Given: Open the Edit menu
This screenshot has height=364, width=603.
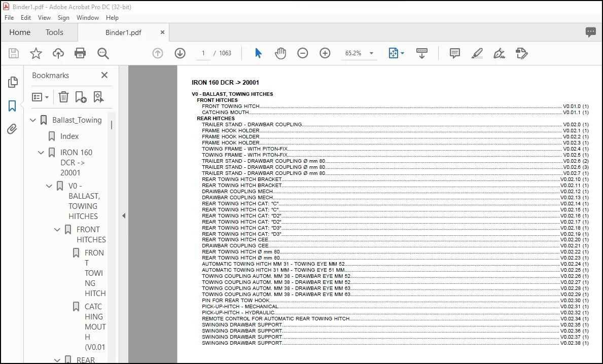Looking at the screenshot, I should [x=26, y=18].
